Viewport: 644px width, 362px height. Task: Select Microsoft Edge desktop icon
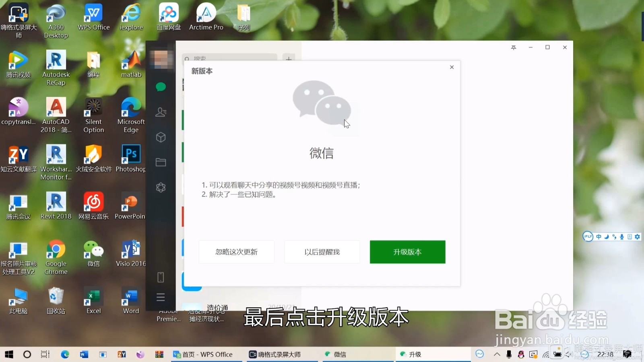point(131,116)
